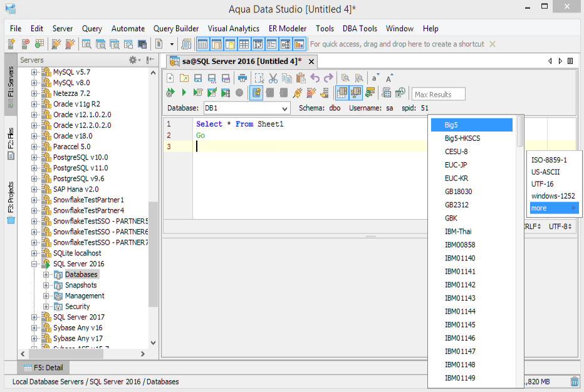
Task: Choose windows-1252 encoding option
Action: [x=553, y=196]
